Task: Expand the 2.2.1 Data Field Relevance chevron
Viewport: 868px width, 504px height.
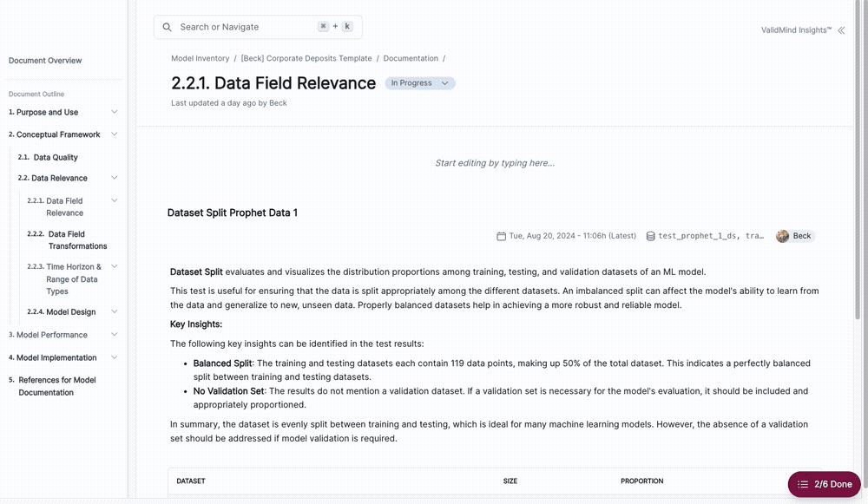Action: click(x=114, y=200)
